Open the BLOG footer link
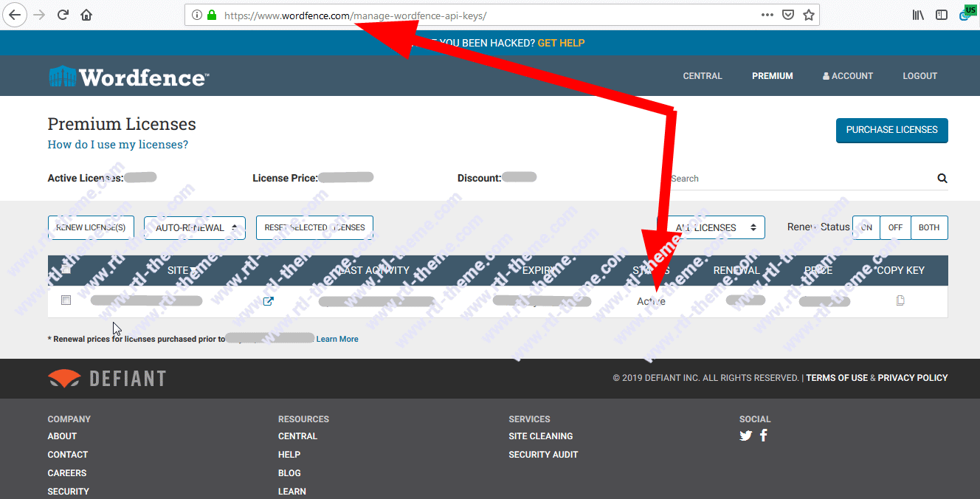980x499 pixels. (x=289, y=473)
